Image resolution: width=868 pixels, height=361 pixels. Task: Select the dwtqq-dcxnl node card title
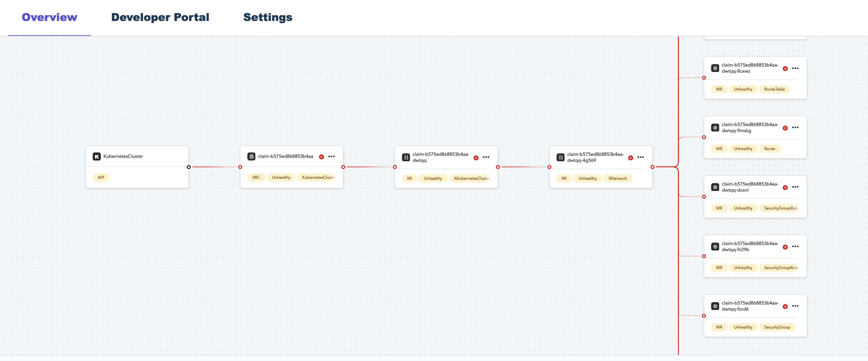[750, 187]
